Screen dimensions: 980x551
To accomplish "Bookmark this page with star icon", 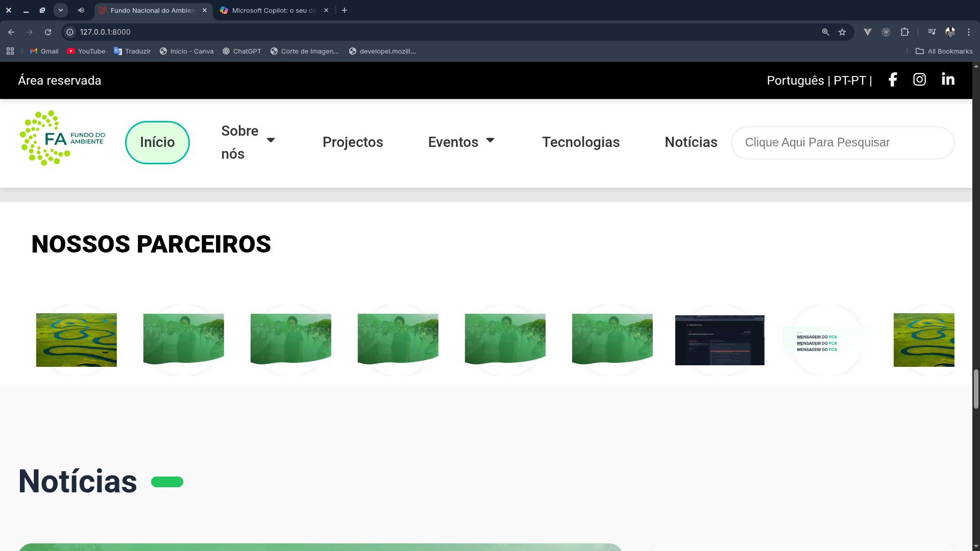I will coord(842,32).
